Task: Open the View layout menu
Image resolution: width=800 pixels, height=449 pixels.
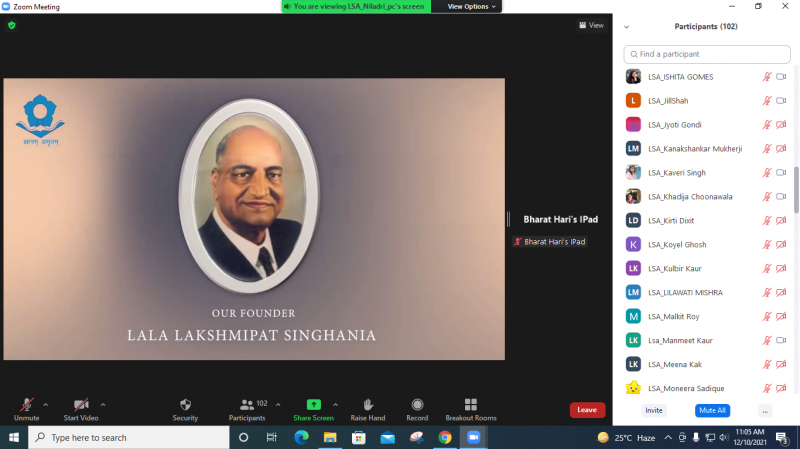Action: coord(591,26)
